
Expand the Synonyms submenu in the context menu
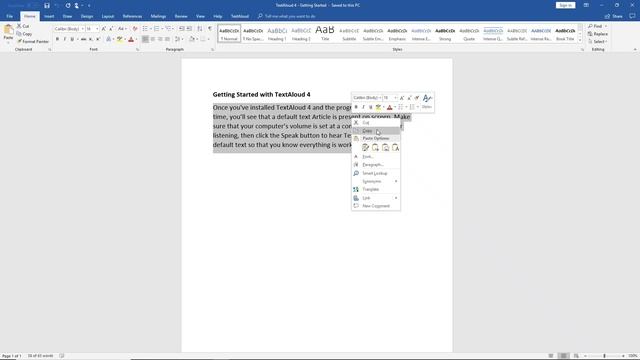pyautogui.click(x=376, y=181)
